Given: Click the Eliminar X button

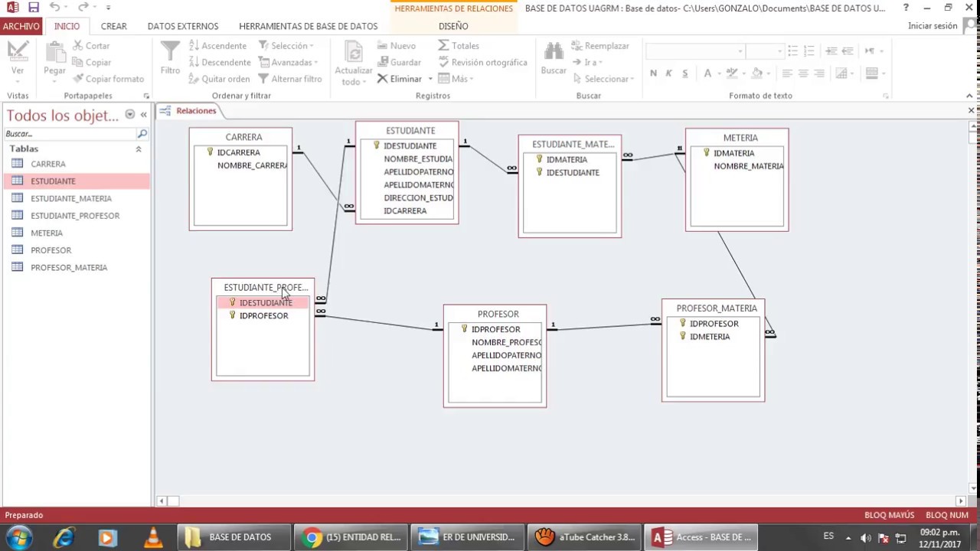Looking at the screenshot, I should pyautogui.click(x=399, y=79).
